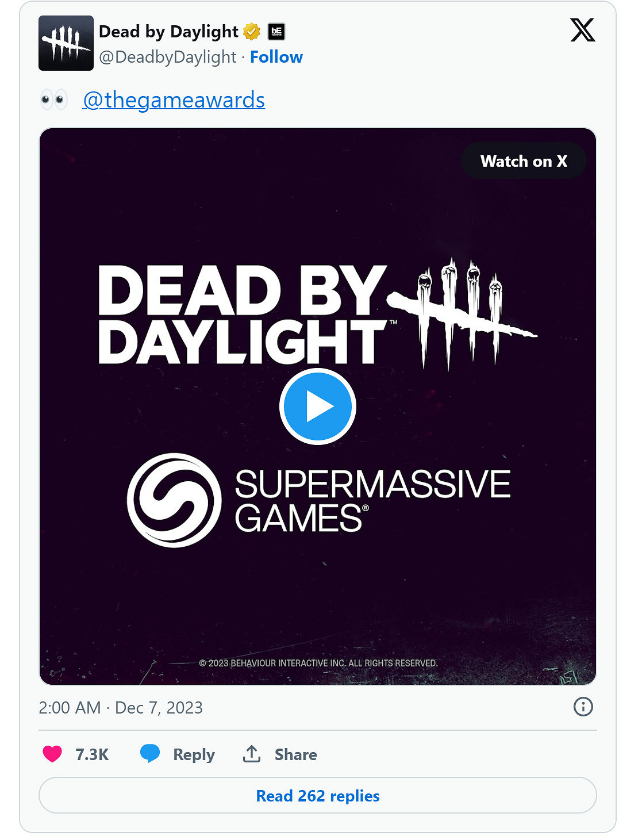This screenshot has width=619, height=840.
Task: Open Read 262 replies
Action: click(x=317, y=796)
